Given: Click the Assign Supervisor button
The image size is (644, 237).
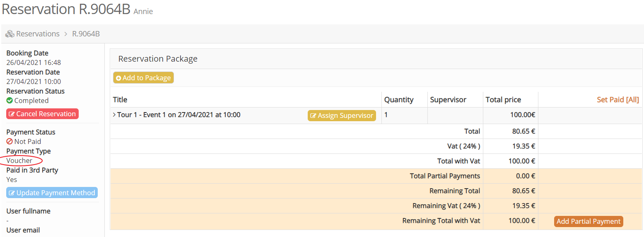Looking at the screenshot, I should [x=342, y=116].
